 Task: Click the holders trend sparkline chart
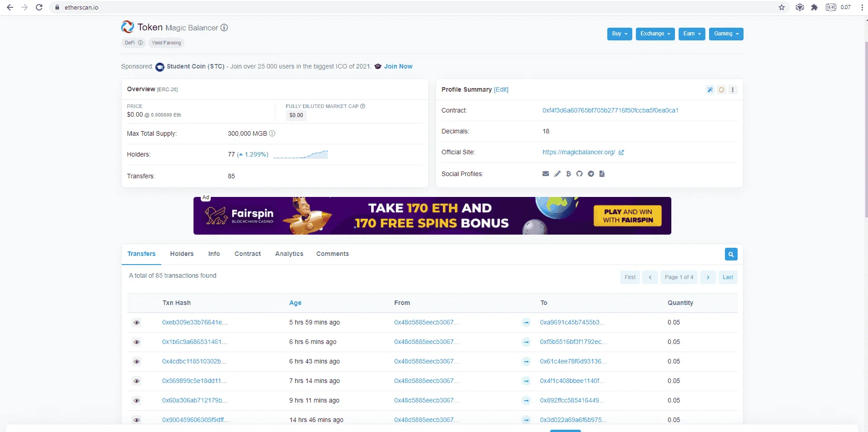point(301,154)
